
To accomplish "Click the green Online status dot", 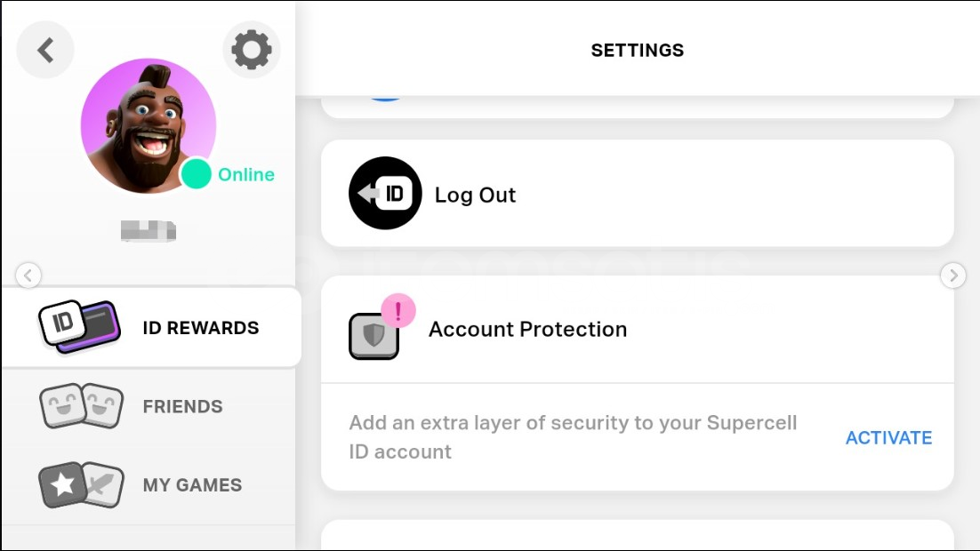I will [x=196, y=174].
